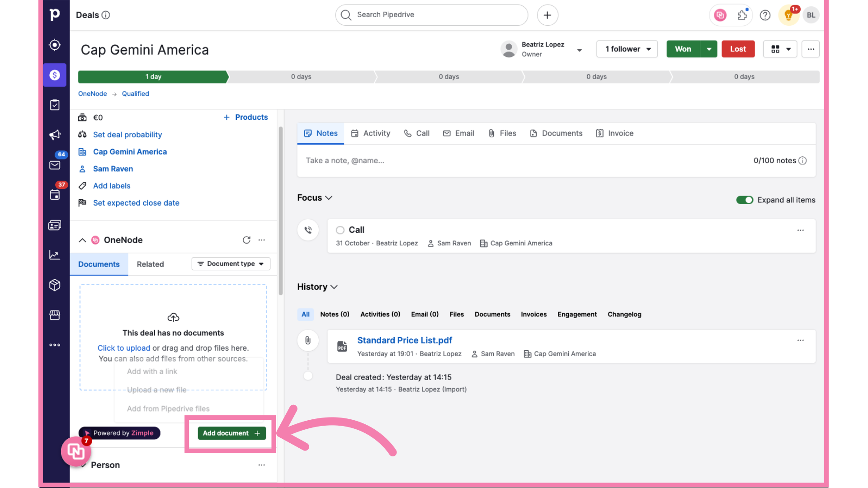Click the quick add plus button

tap(547, 15)
